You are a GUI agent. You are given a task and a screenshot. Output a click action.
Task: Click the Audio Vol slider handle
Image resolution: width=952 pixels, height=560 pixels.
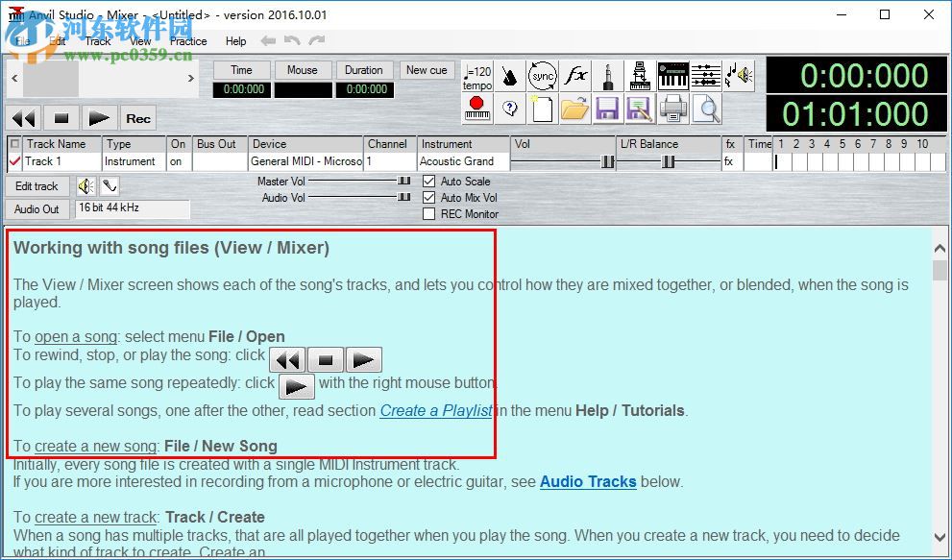[403, 198]
